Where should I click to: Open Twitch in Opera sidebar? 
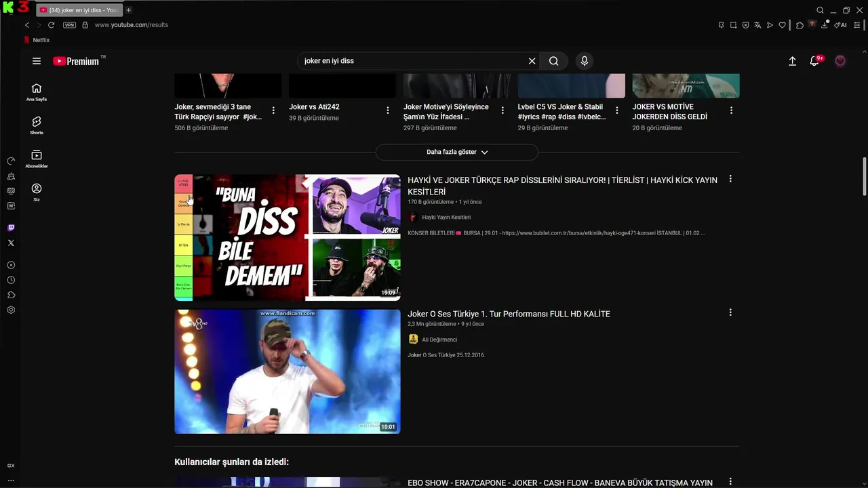[x=11, y=228]
